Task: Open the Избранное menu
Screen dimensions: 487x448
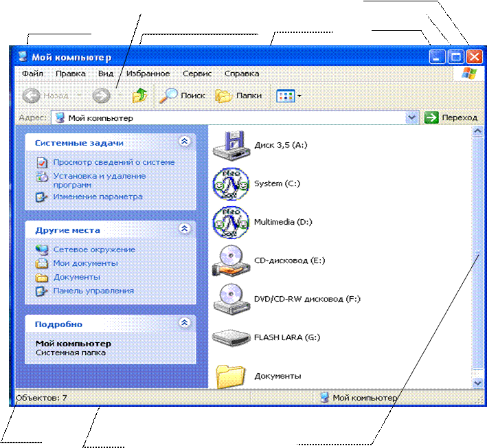Action: pos(148,74)
